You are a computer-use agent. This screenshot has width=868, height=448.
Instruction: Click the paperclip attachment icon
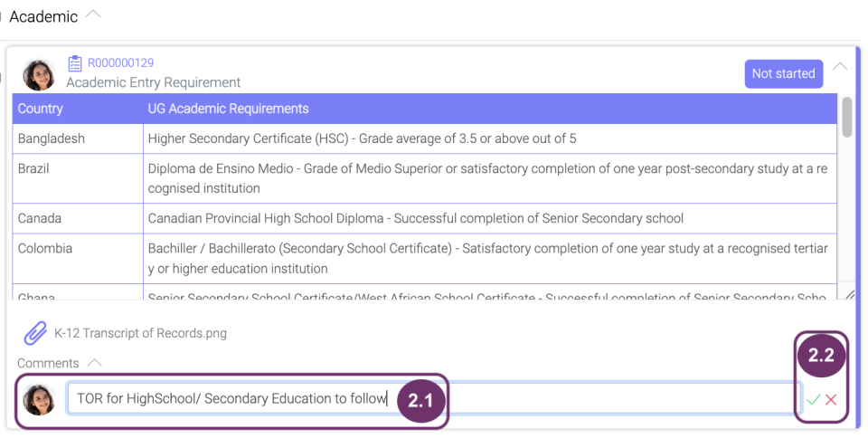[x=35, y=333]
